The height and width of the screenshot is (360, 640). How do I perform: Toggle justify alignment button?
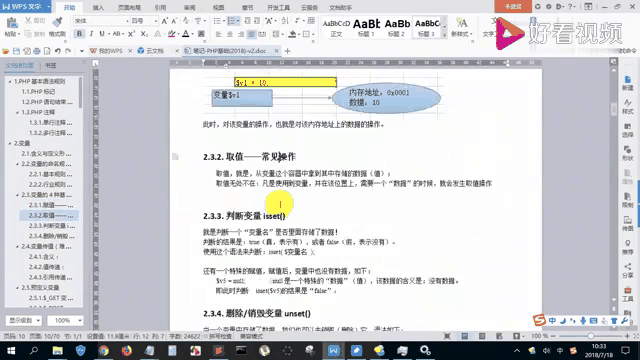pos(251,34)
